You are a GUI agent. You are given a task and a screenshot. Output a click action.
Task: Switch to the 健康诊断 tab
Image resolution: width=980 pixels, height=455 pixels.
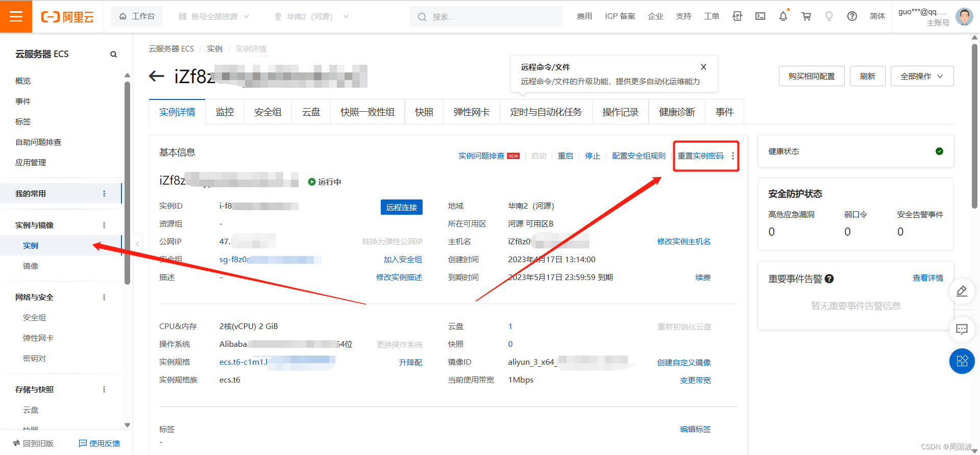[677, 112]
